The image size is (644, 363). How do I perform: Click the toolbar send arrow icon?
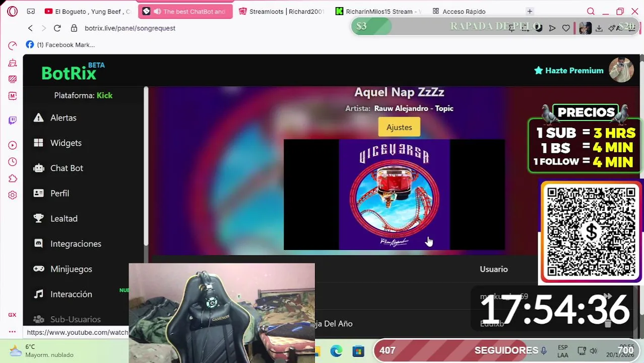552,28
